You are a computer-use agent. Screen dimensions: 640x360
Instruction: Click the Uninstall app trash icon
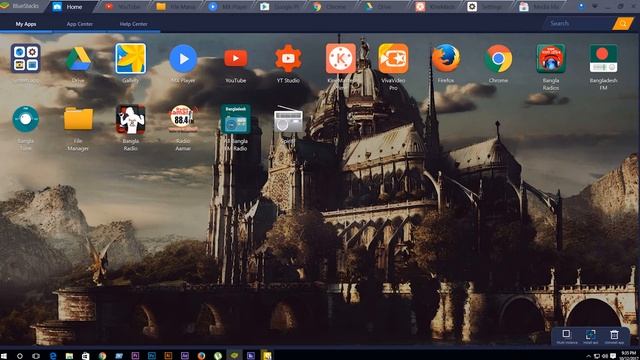[614, 336]
